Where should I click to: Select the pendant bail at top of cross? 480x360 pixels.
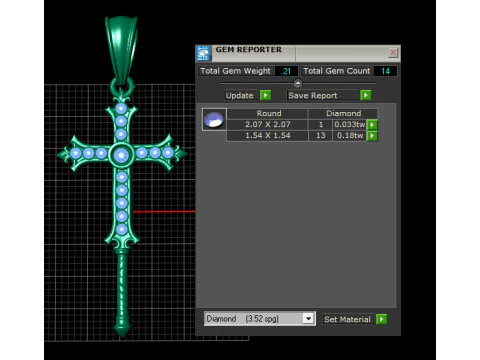pos(121,50)
